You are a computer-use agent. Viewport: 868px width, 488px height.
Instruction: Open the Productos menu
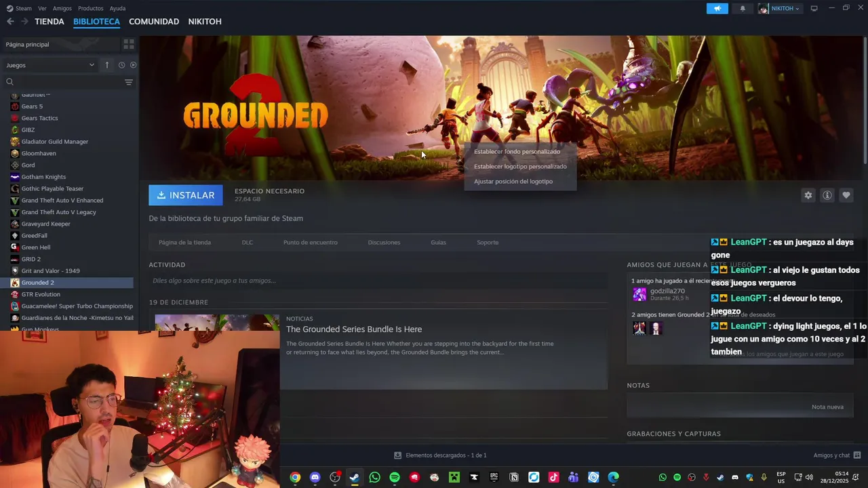pos(91,8)
